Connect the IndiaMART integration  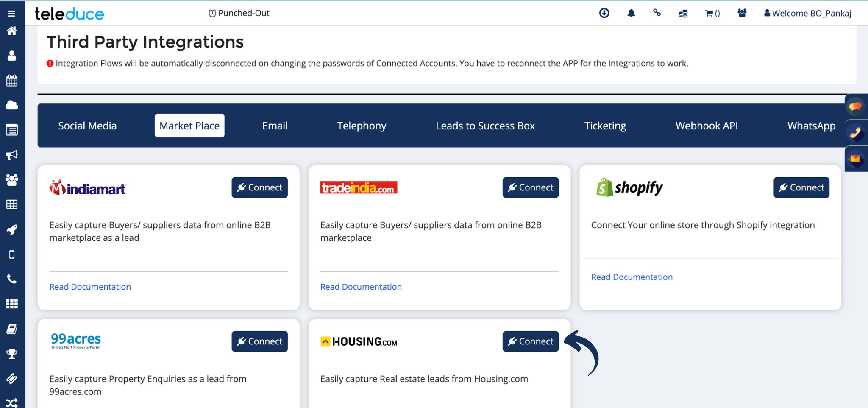click(259, 187)
